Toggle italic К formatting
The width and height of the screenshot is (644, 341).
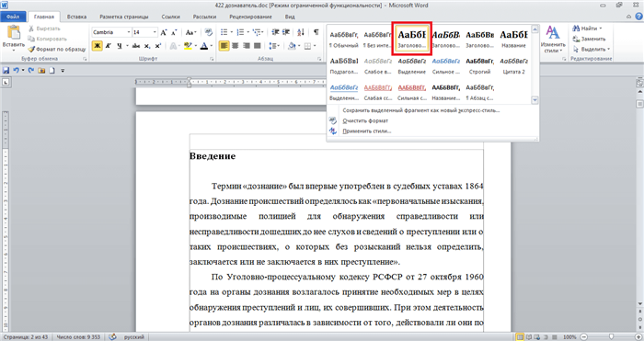click(108, 46)
